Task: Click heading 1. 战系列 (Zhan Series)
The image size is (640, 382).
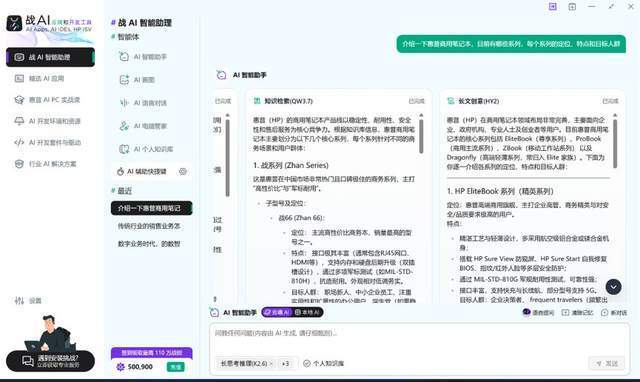Action: (291, 165)
